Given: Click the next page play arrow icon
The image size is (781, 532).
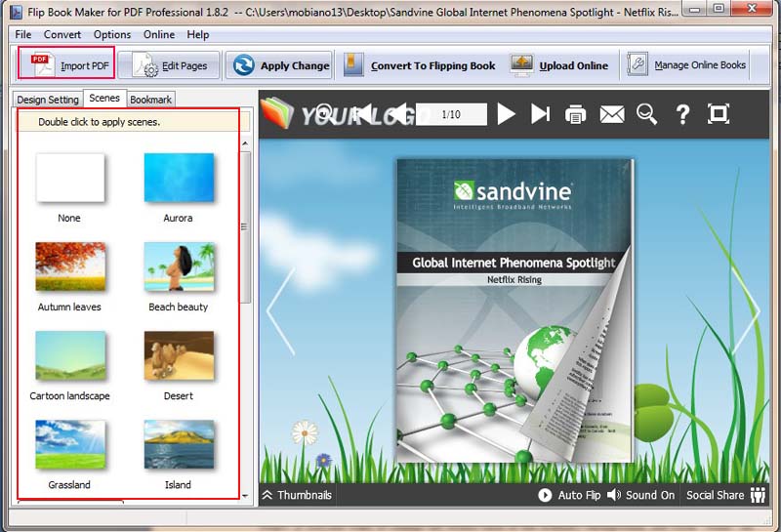Looking at the screenshot, I should coord(506,114).
